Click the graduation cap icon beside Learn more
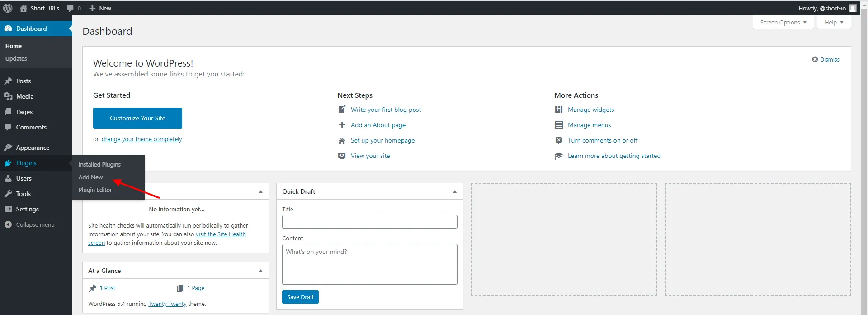 click(559, 156)
